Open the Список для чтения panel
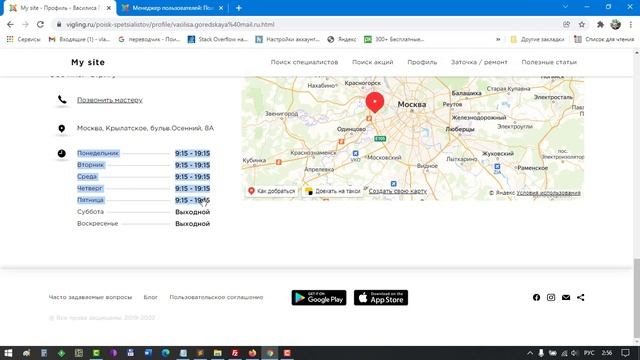 click(x=604, y=39)
